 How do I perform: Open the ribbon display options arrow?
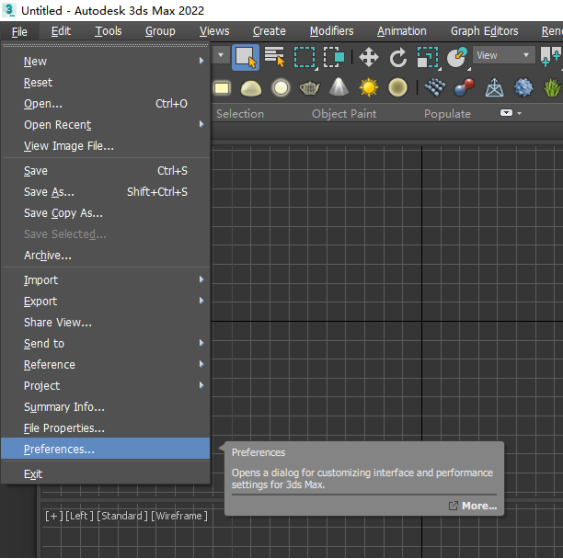(x=519, y=113)
